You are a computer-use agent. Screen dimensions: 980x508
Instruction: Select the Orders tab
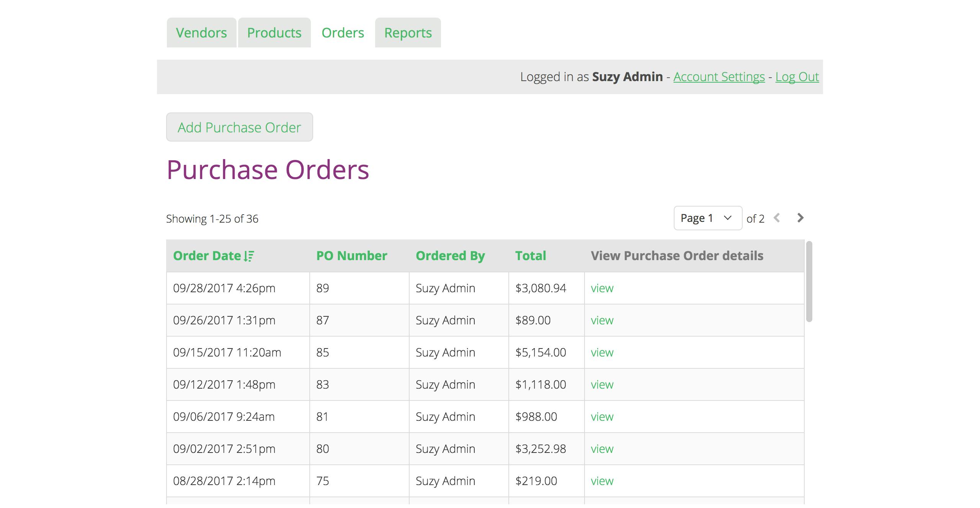tap(343, 33)
